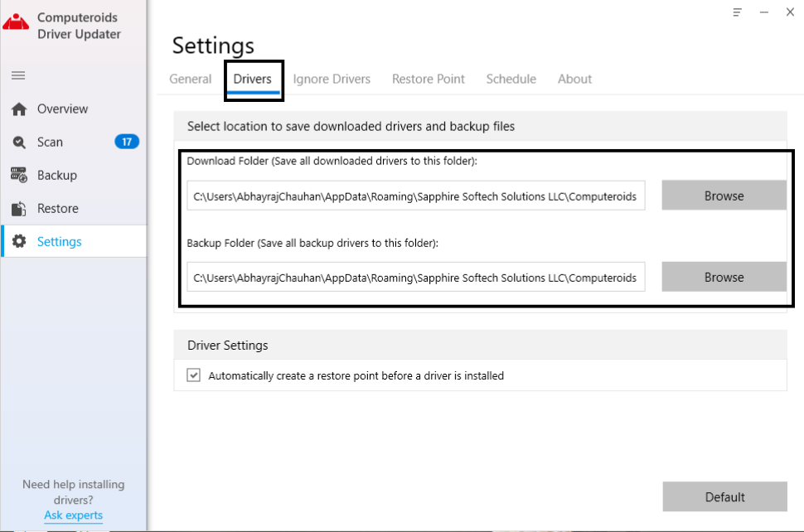Click the Settings page heading
Image resolution: width=804 pixels, height=532 pixels.
(213, 46)
